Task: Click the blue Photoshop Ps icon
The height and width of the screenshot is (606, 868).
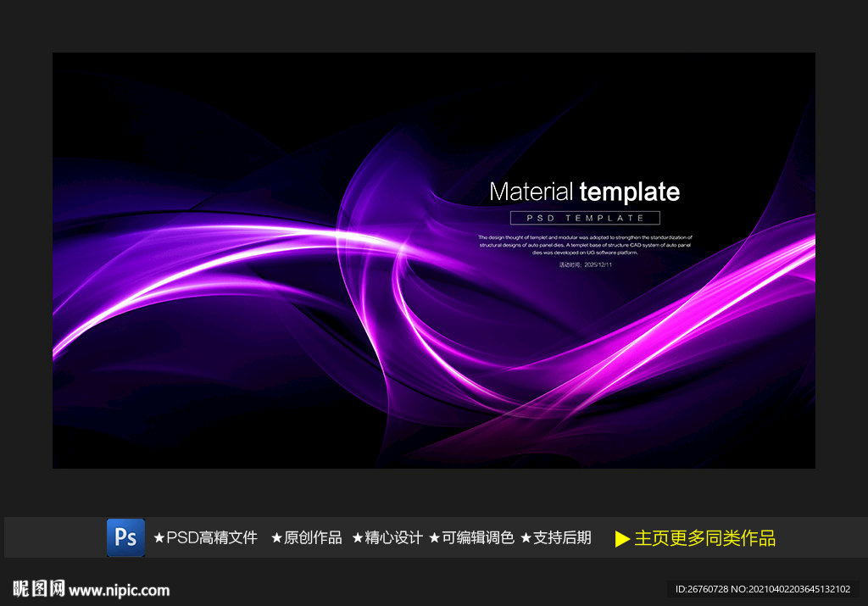Action: pyautogui.click(x=125, y=537)
